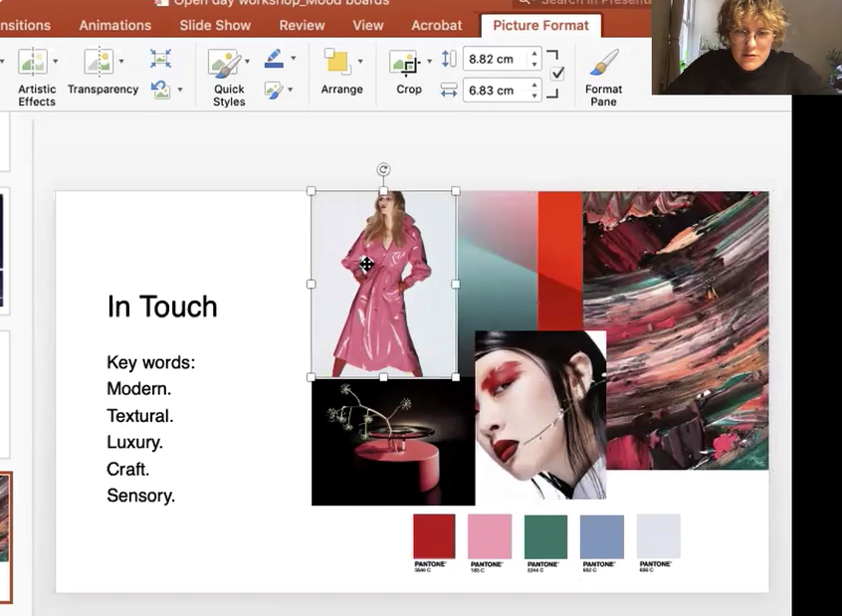Open the Transitions tab
This screenshot has height=616, width=842.
click(24, 25)
